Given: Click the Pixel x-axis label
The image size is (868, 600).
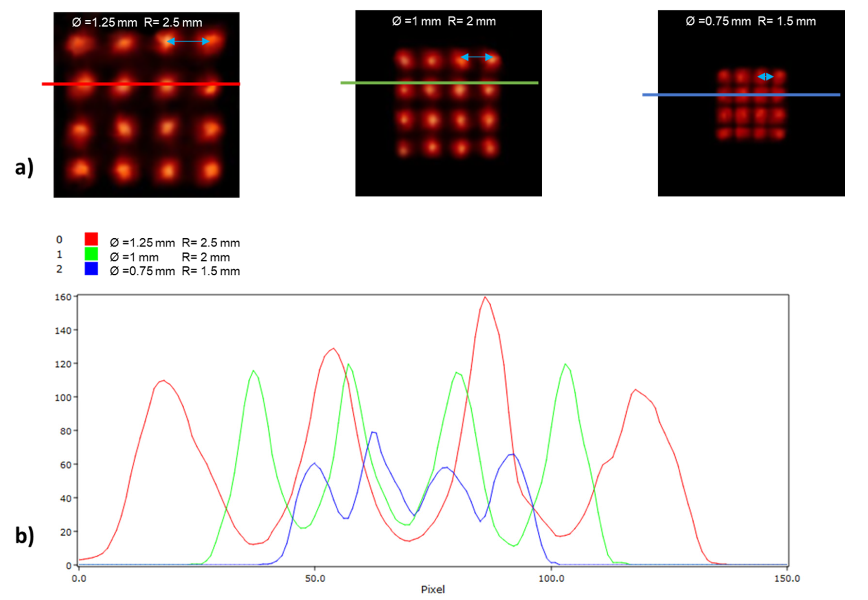Looking at the screenshot, I should click(433, 590).
